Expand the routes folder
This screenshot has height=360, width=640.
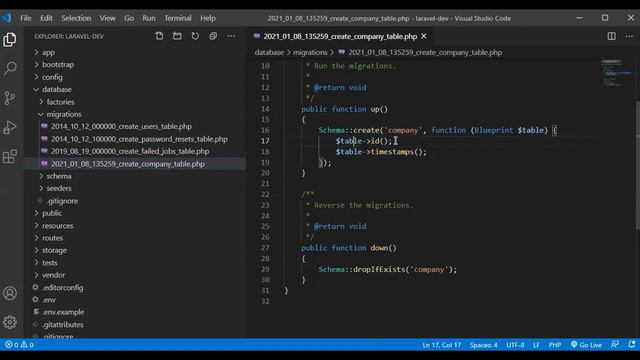pos(135,238)
